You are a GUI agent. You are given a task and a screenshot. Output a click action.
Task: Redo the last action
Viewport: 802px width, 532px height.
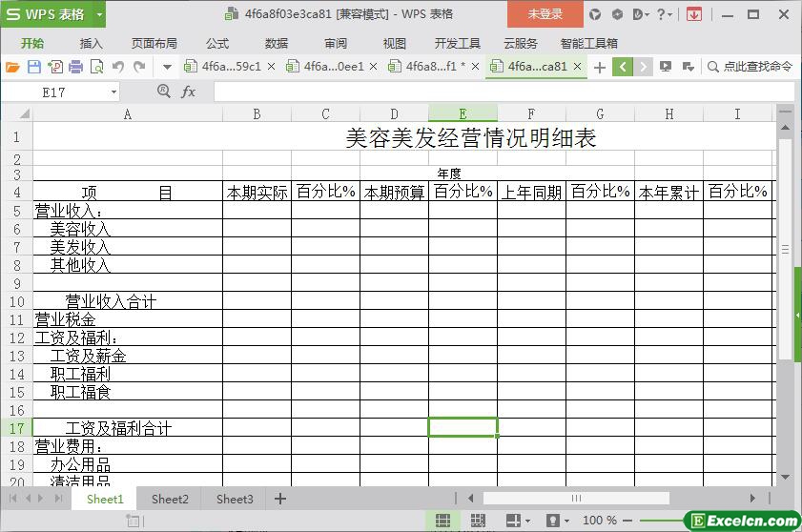(139, 67)
